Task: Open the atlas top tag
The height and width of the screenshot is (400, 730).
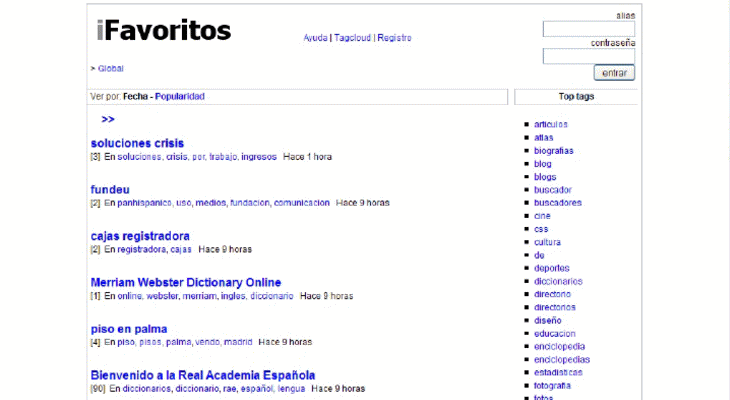Action: point(543,137)
